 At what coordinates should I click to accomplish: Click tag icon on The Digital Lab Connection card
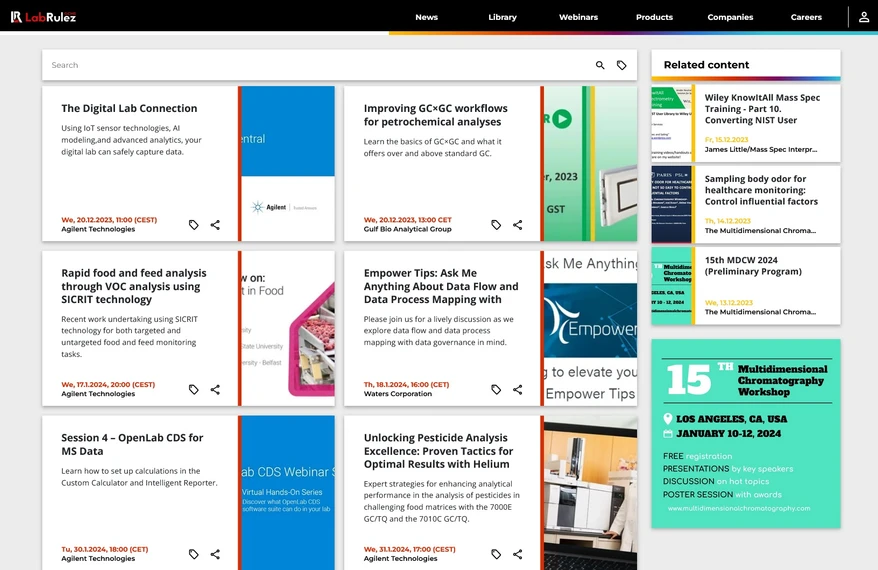click(x=194, y=225)
